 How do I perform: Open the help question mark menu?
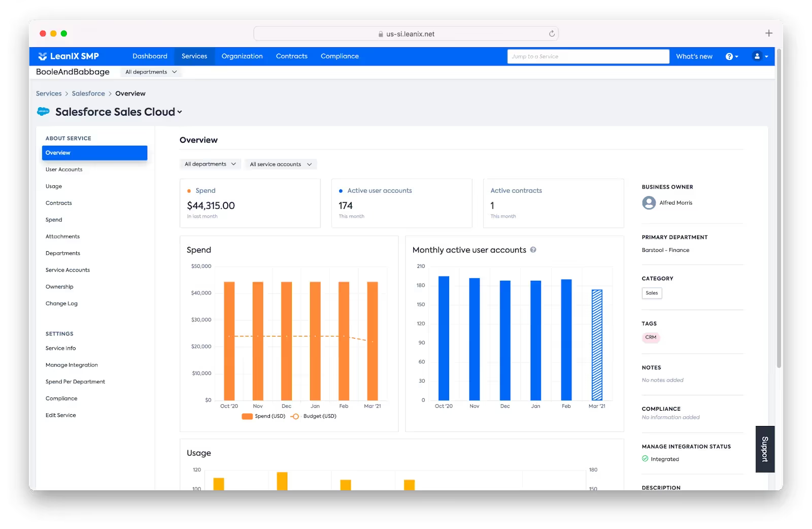tap(732, 56)
